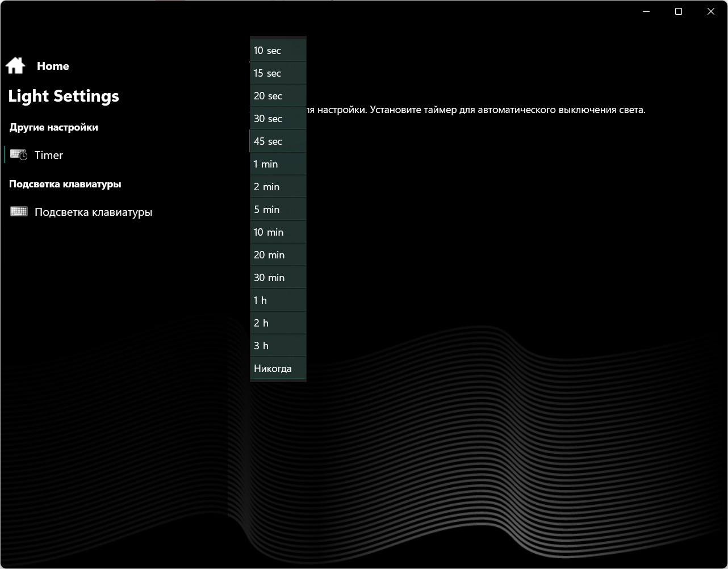Click the Другие настройки section label

pos(54,127)
